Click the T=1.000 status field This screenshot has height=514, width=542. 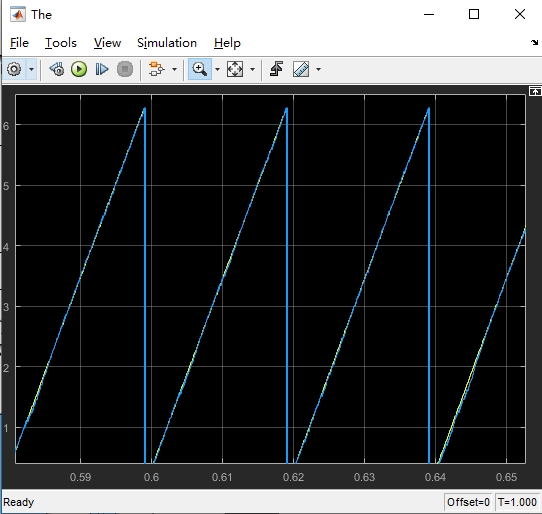coord(517,502)
